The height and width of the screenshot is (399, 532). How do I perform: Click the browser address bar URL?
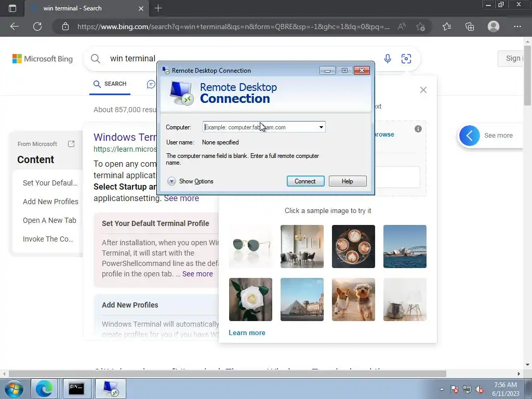(233, 26)
